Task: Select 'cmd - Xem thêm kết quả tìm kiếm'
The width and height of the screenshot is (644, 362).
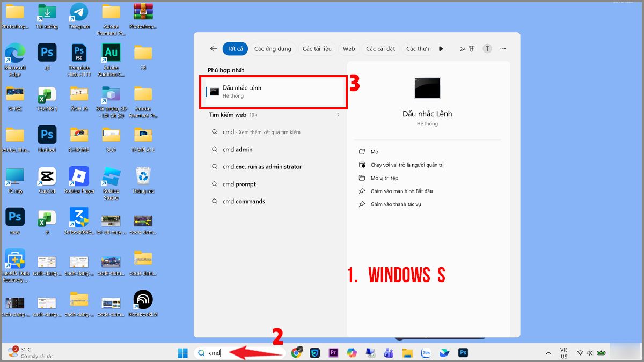Action: click(x=274, y=132)
